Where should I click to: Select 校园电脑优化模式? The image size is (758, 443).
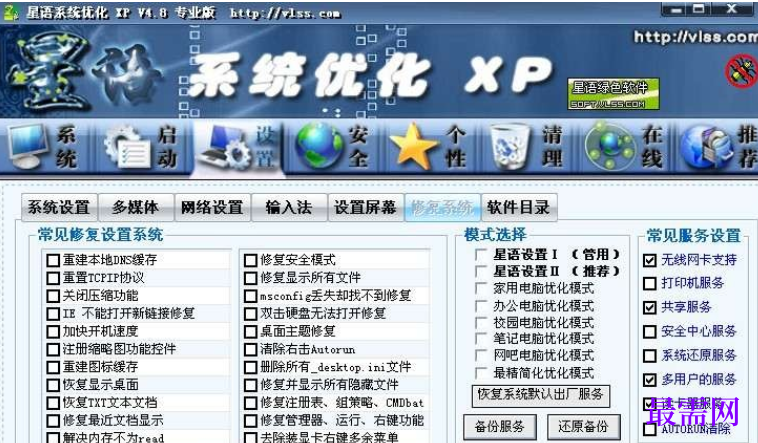pos(481,323)
